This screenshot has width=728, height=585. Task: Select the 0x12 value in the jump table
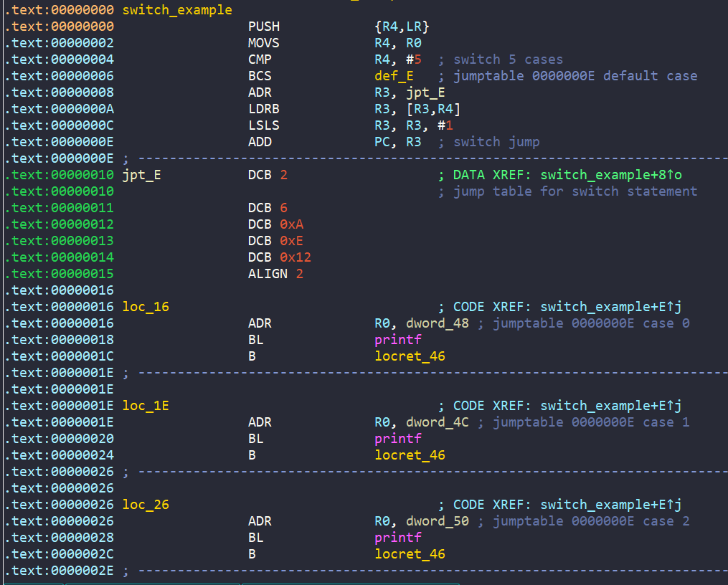pyautogui.click(x=296, y=257)
